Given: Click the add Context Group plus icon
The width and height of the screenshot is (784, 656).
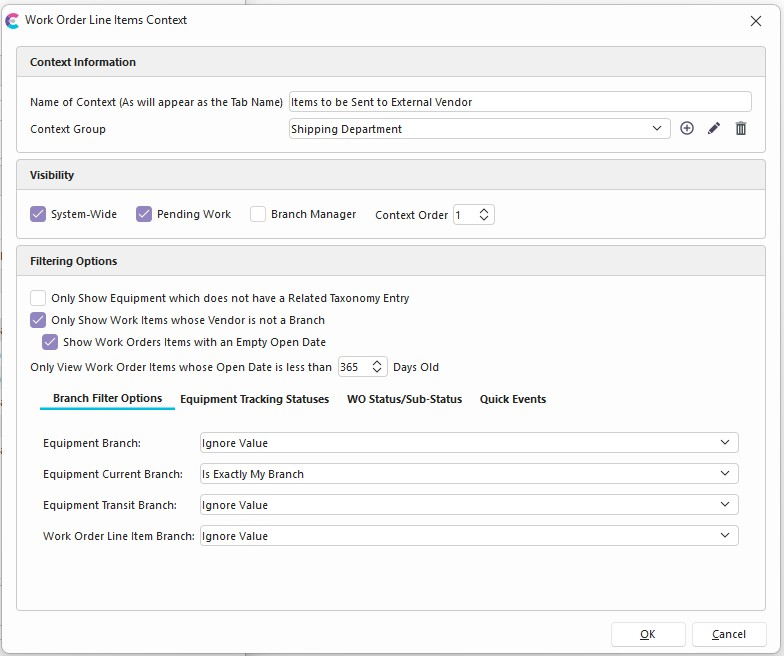Looking at the screenshot, I should point(687,129).
